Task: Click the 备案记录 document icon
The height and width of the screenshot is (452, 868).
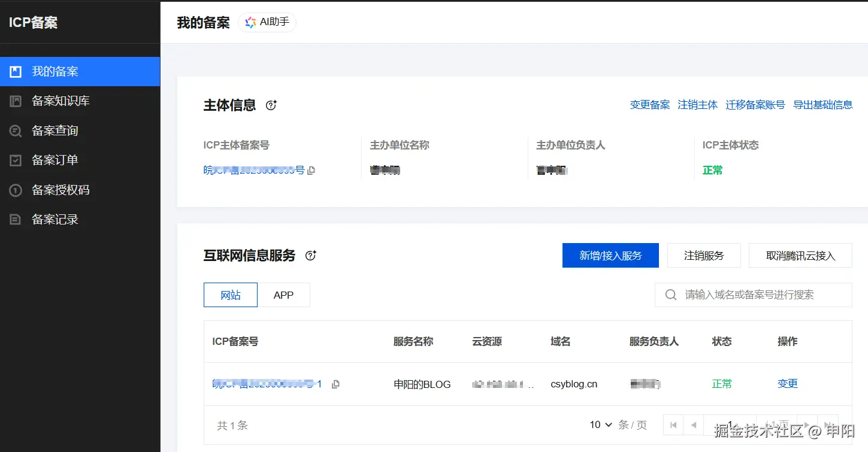Action: click(x=16, y=220)
